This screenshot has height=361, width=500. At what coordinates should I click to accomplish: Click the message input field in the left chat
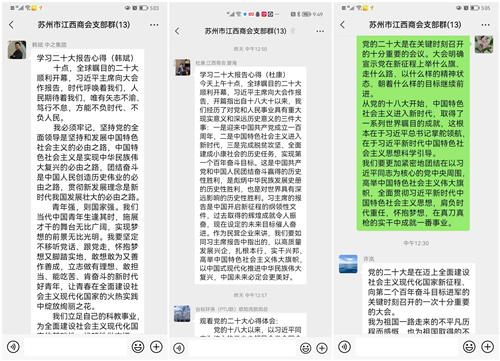[x=76, y=347]
